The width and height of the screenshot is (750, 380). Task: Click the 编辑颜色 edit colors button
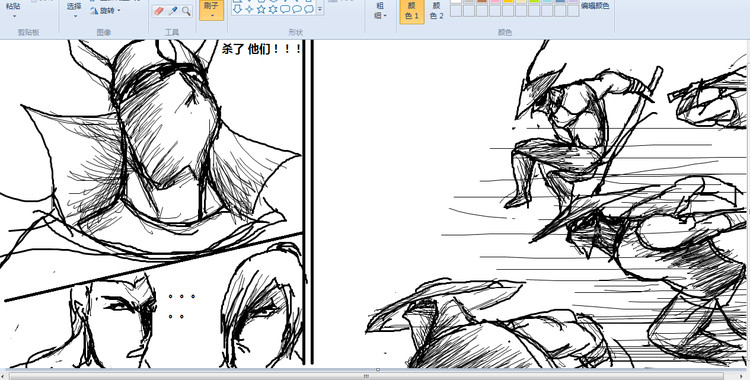[595, 6]
